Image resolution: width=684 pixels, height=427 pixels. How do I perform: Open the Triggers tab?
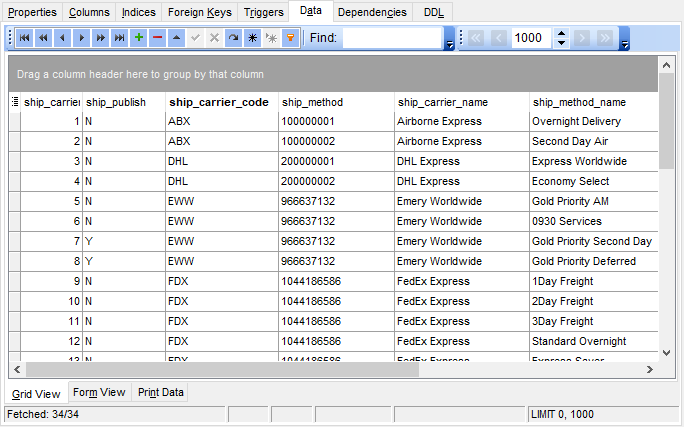[x=263, y=12]
